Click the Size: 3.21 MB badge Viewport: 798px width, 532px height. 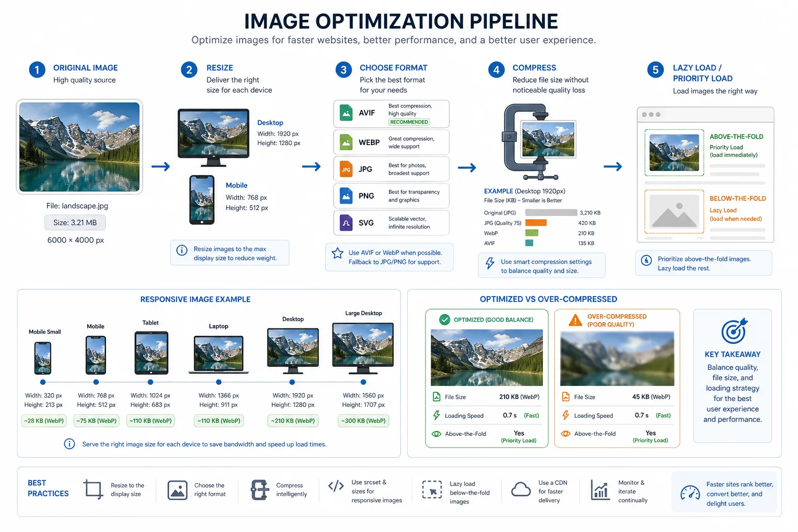tap(75, 222)
